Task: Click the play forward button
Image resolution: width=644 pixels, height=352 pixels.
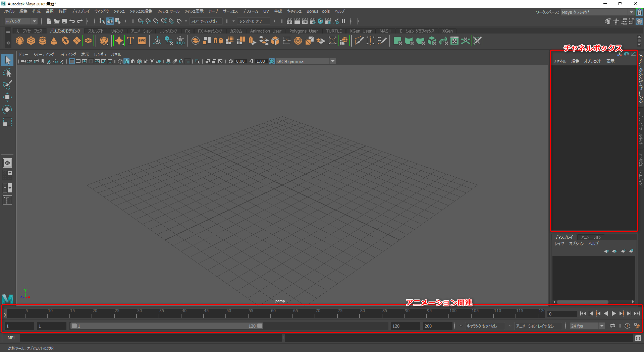Action: [613, 313]
